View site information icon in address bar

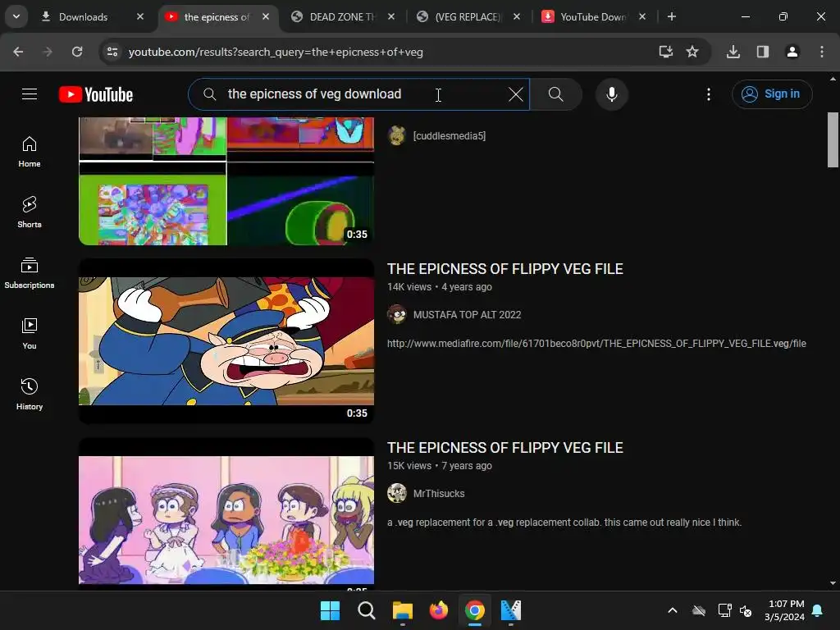112,52
